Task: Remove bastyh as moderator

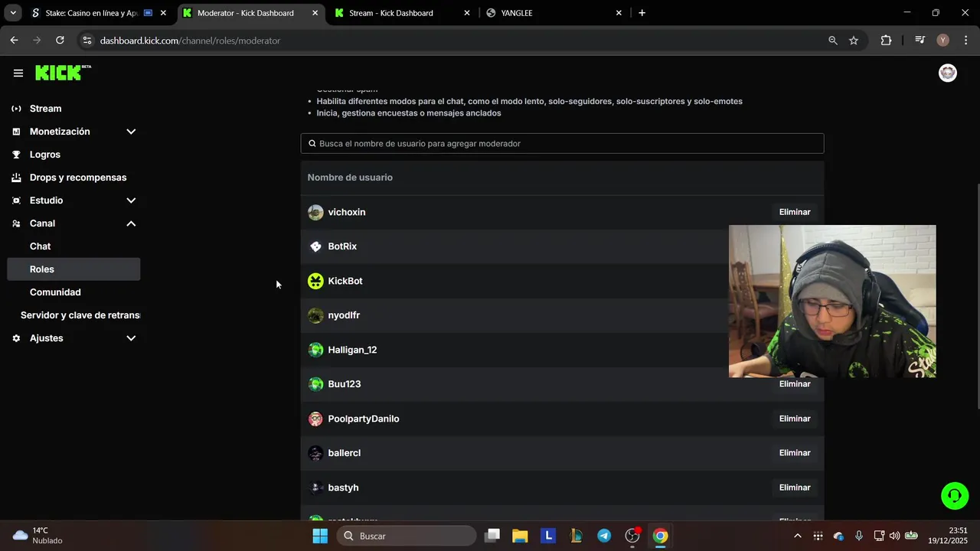Action: (795, 487)
